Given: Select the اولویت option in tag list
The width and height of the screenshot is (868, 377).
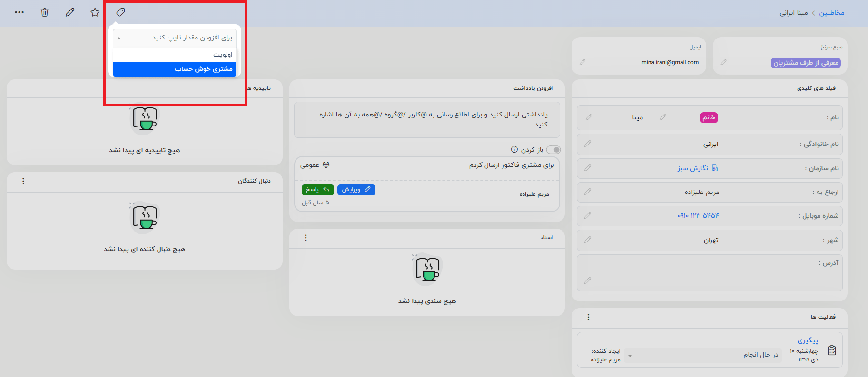Looking at the screenshot, I should coord(175,55).
